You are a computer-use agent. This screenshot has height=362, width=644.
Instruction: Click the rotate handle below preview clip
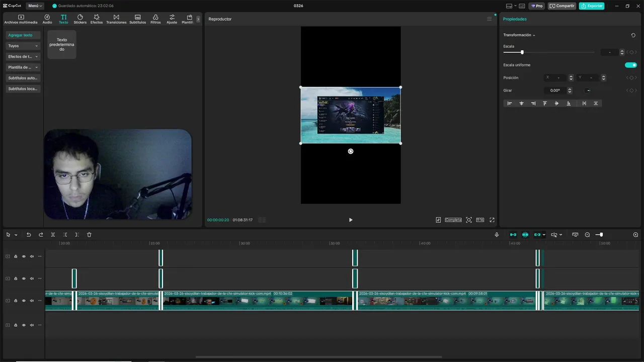pos(351,151)
